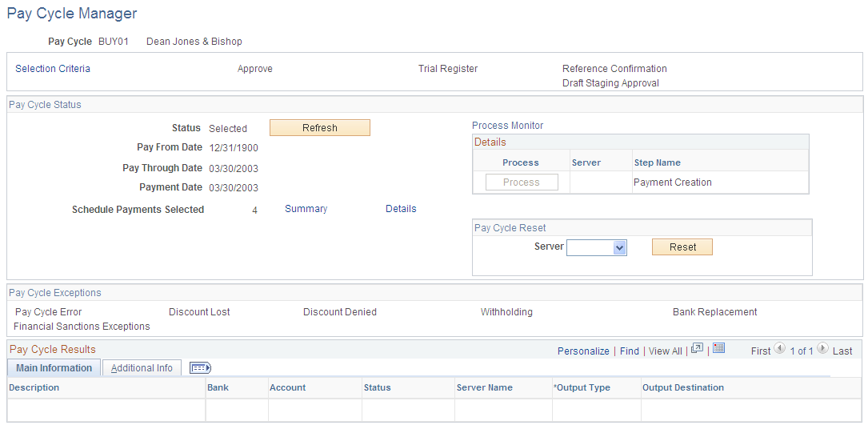
Task: Open the Selection Criteria link
Action: [53, 69]
